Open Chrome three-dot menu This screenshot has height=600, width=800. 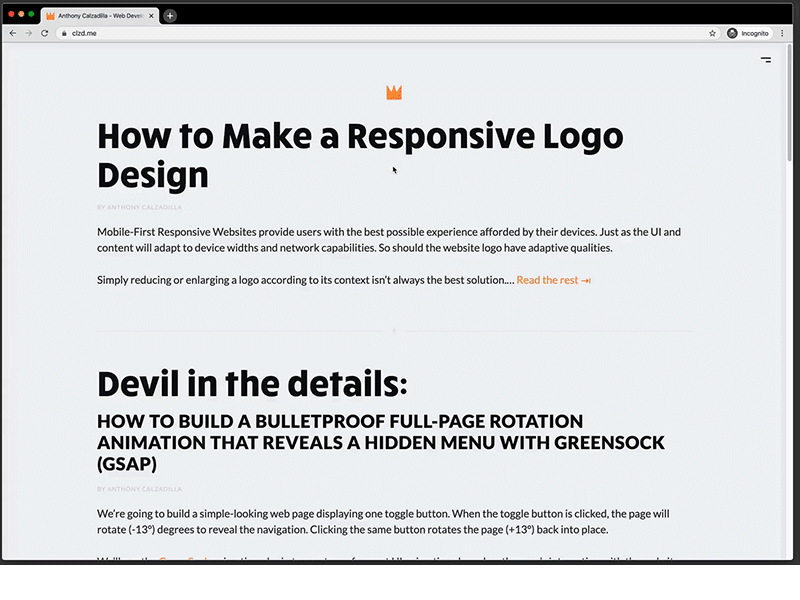coord(782,33)
